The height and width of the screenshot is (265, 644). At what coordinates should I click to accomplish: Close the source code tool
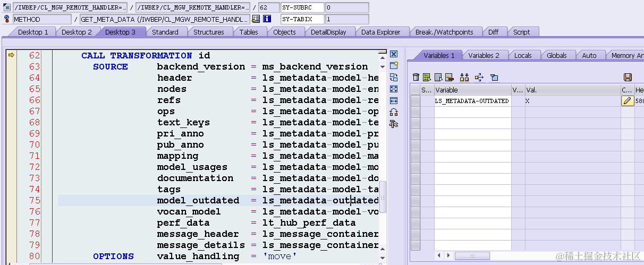tap(394, 54)
